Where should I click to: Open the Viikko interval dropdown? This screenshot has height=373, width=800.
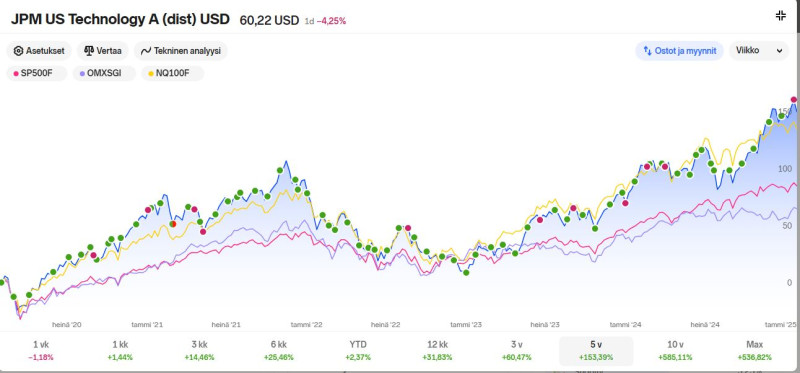click(x=759, y=51)
